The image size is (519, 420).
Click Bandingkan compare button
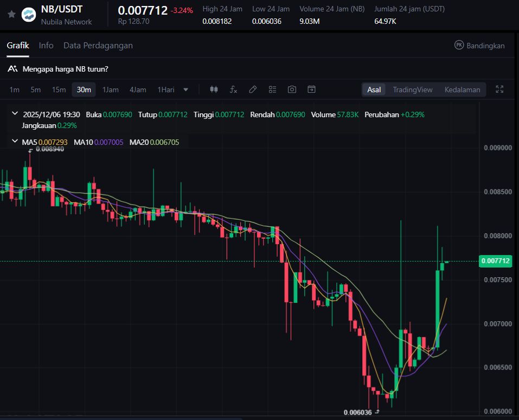(x=479, y=46)
